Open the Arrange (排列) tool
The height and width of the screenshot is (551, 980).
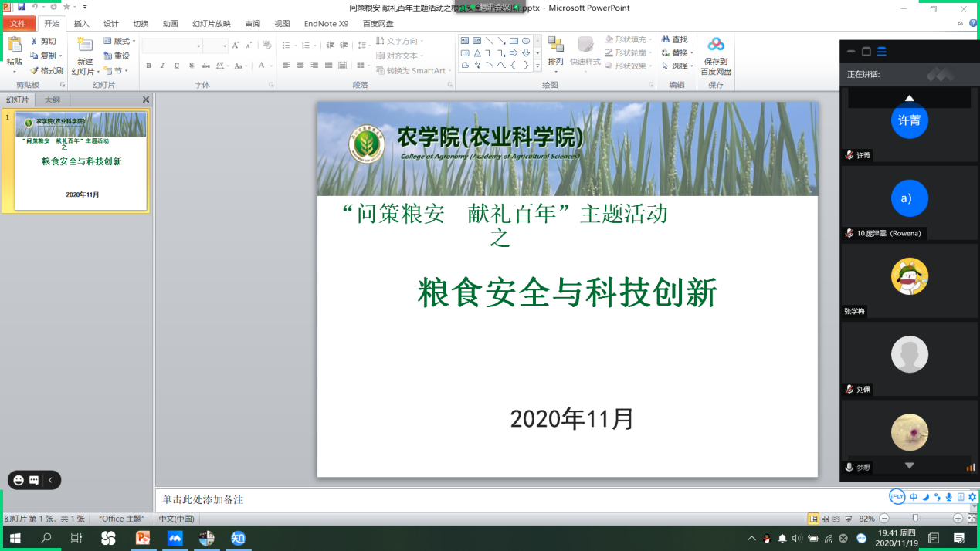pyautogui.click(x=555, y=46)
